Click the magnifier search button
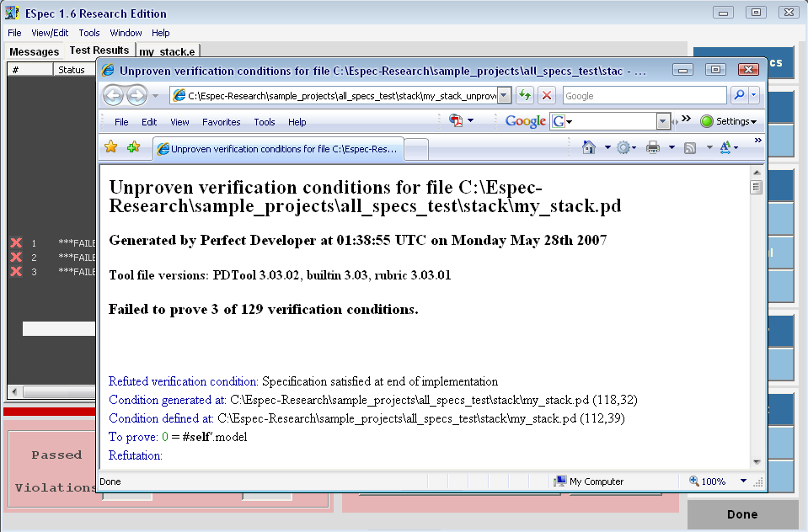808x532 pixels. [739, 95]
